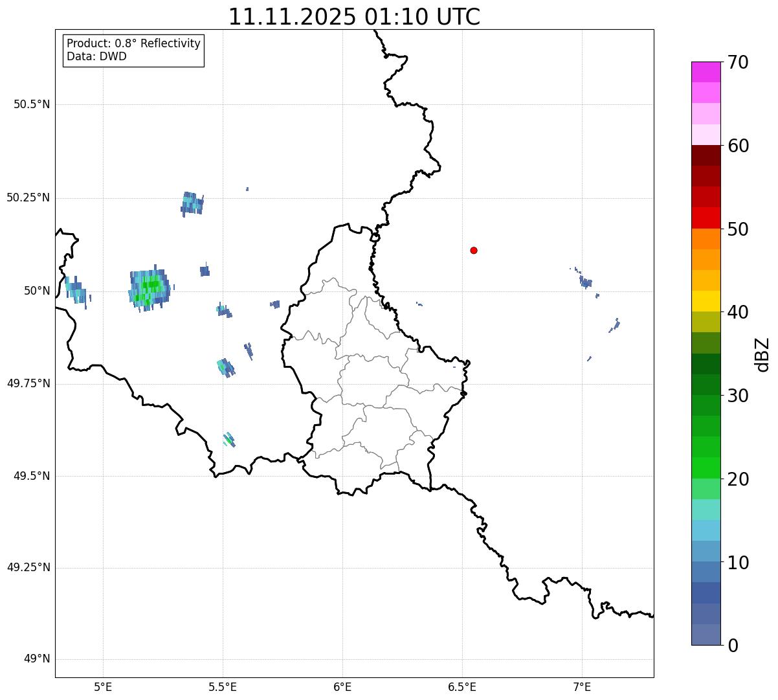Image resolution: width=778 pixels, height=700 pixels.
Task: Select the pale pink colorbar segment above 60
Action: pyautogui.click(x=706, y=135)
